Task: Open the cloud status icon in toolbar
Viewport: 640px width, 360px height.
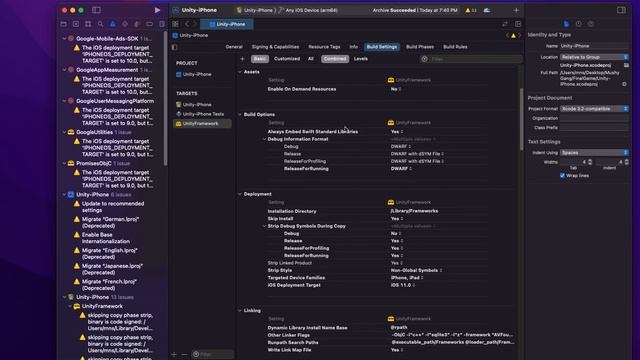Action: pyautogui.click(x=487, y=10)
